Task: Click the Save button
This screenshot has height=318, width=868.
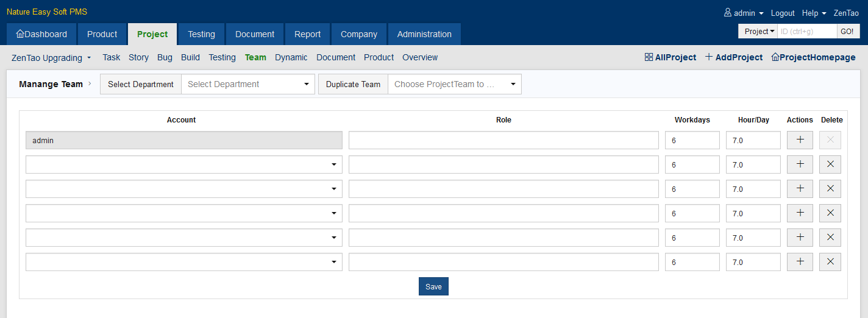Action: coord(433,286)
